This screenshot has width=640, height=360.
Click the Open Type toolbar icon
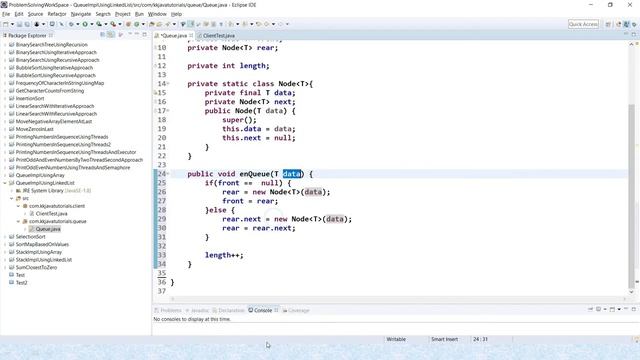click(x=151, y=24)
